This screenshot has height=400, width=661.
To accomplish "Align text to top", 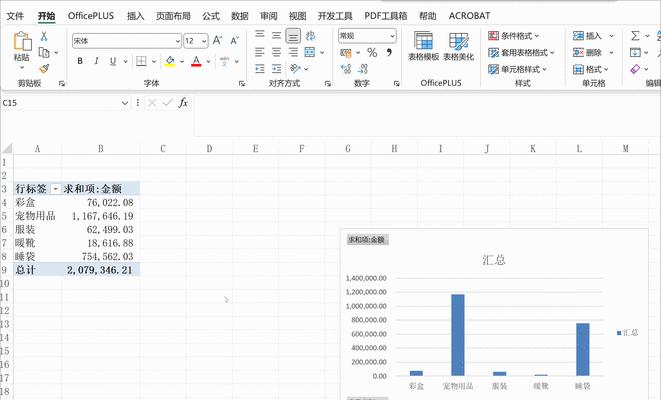I will tap(260, 35).
